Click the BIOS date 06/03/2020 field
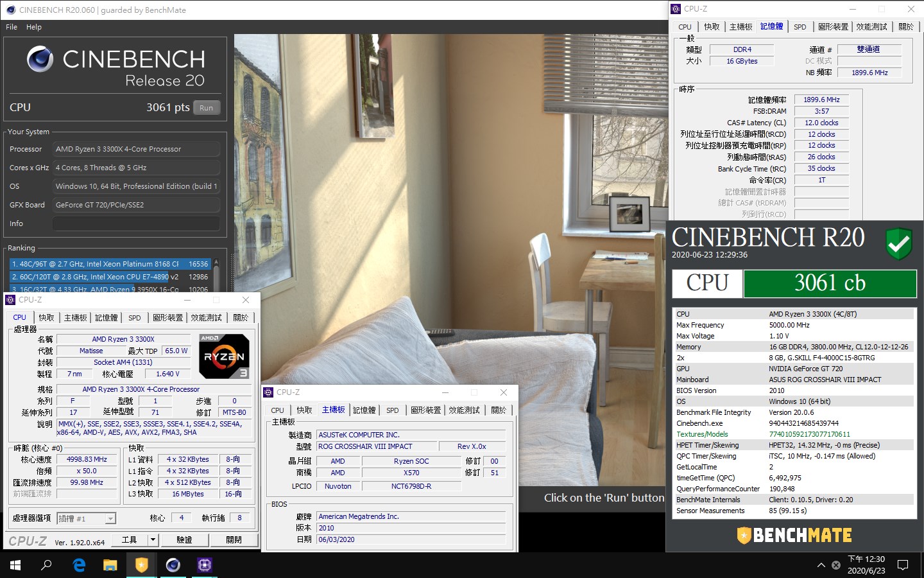 411,539
